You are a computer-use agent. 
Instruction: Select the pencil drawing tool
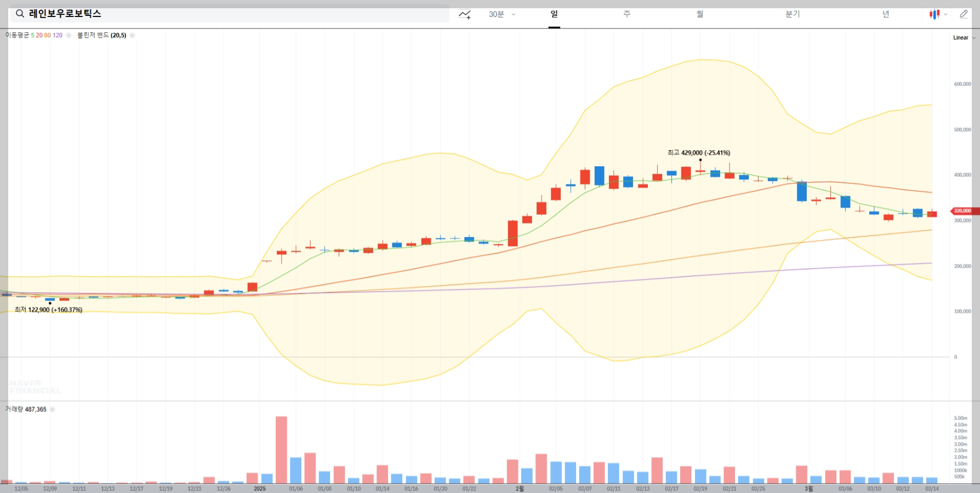pos(964,14)
